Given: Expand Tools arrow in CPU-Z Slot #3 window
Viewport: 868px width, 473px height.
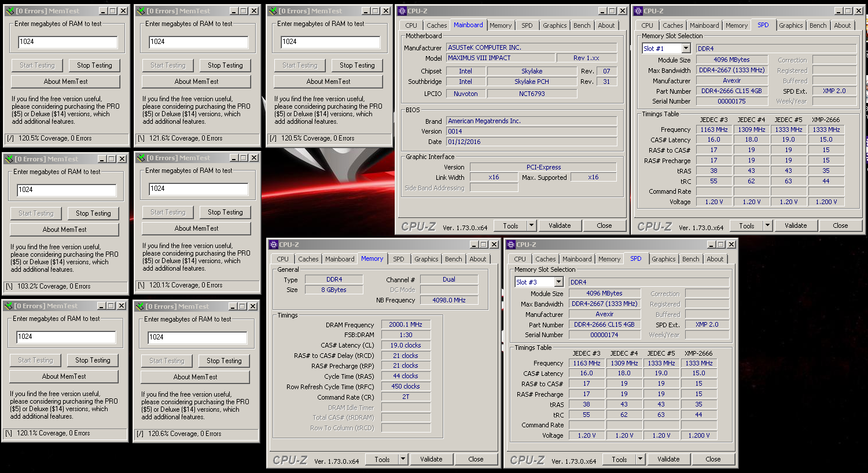Looking at the screenshot, I should 640,459.
